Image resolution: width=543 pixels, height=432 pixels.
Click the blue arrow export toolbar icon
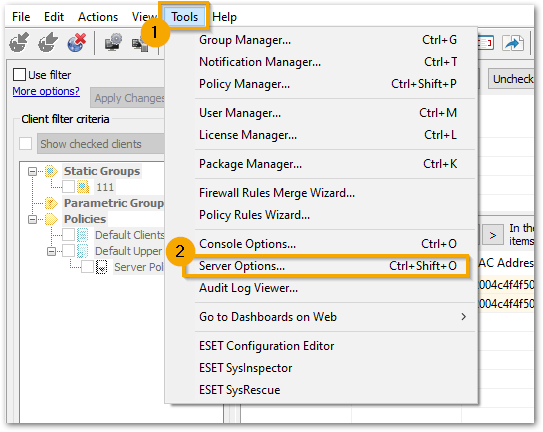(x=513, y=43)
